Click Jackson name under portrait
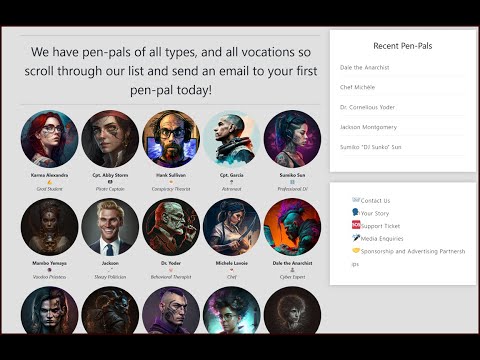 [x=110, y=263]
